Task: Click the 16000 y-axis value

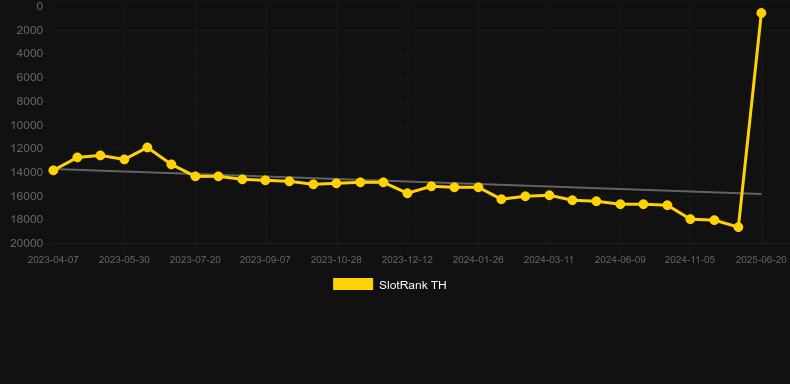Action: 27,196
